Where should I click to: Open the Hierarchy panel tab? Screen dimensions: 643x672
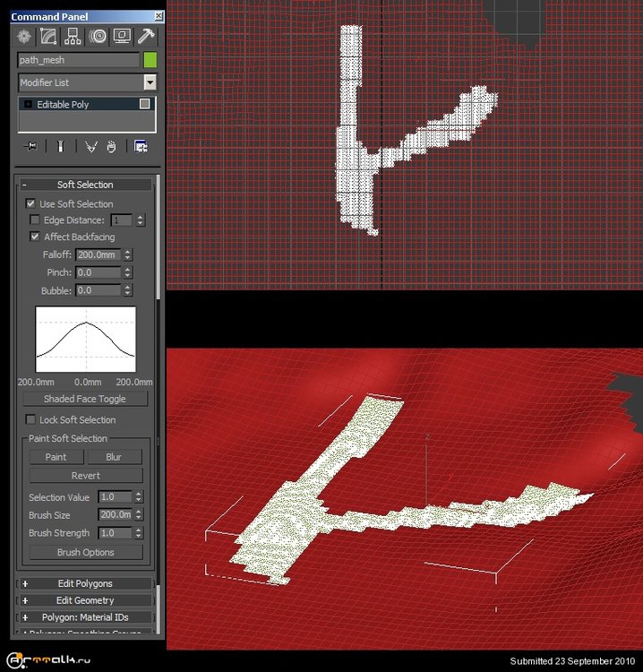coord(73,37)
